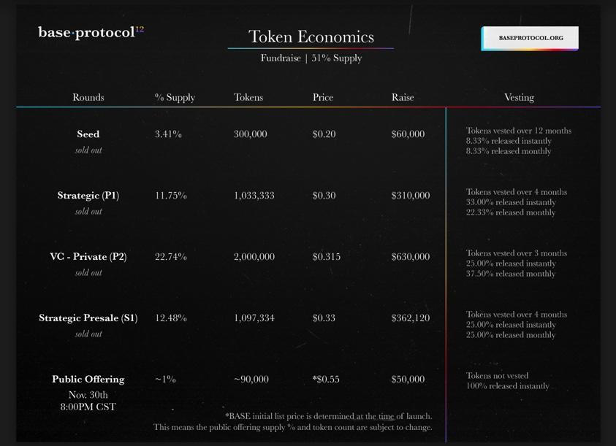Click the $0.315 price value

click(x=326, y=256)
